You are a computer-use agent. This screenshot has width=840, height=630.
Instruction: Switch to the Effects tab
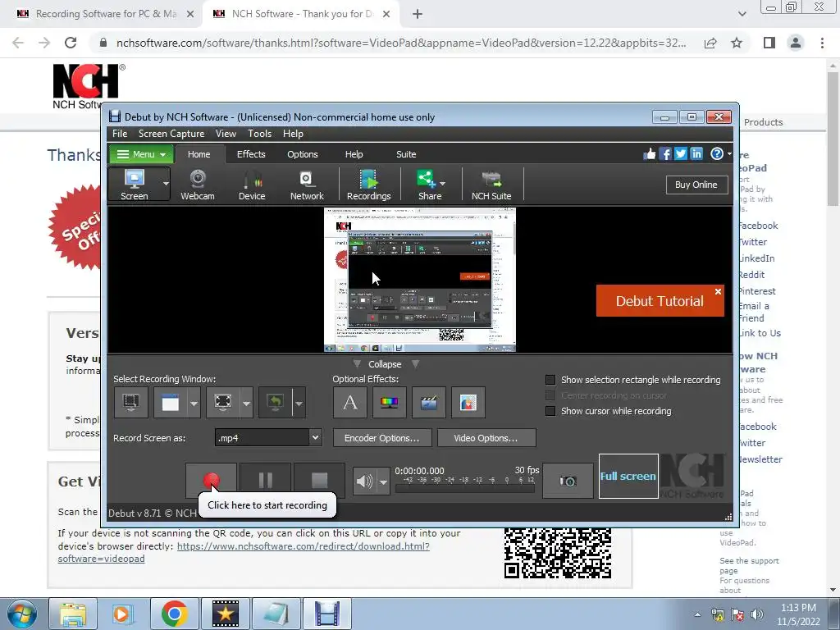click(251, 154)
